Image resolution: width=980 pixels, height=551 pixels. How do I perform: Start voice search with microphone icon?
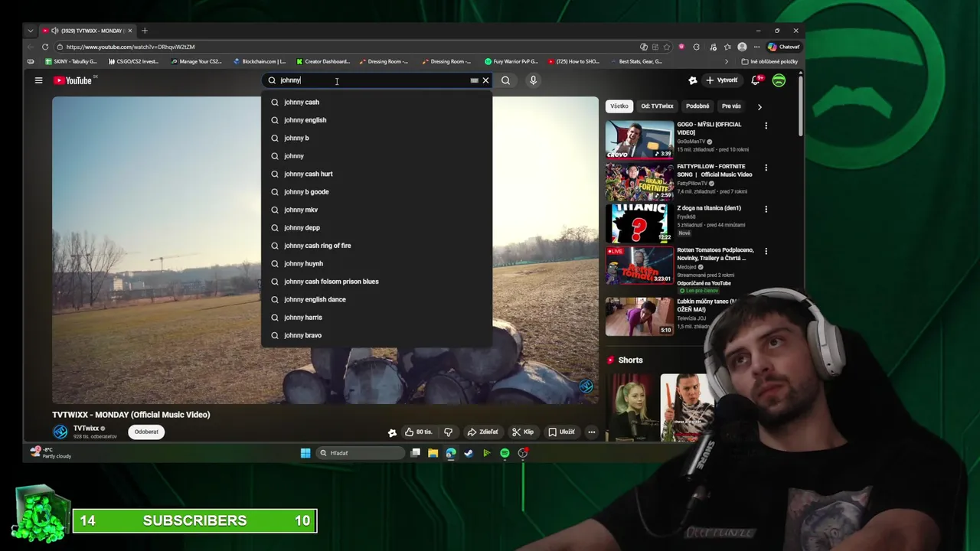[534, 80]
